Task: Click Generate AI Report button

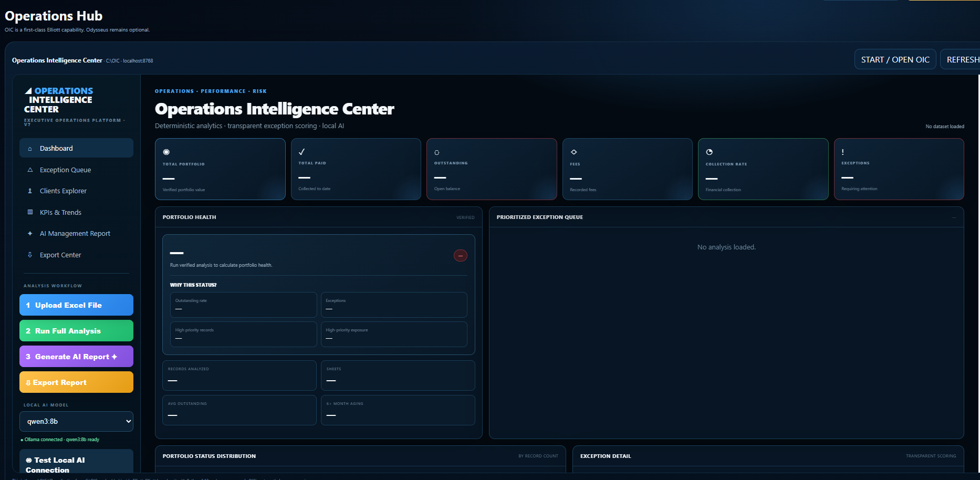Action: [76, 357]
